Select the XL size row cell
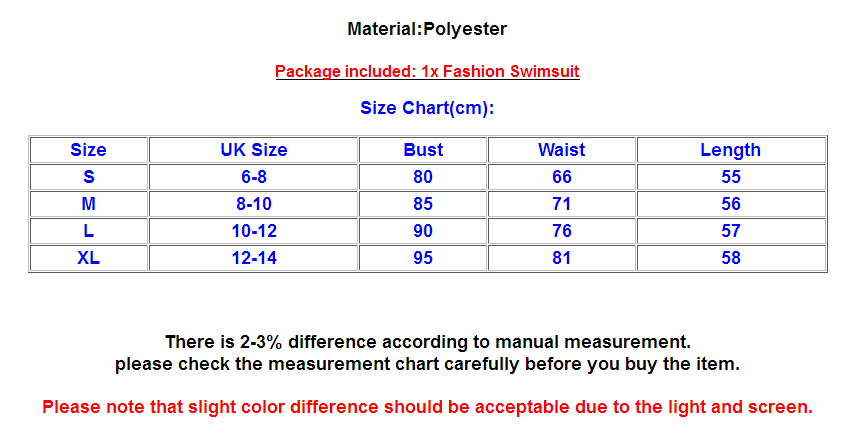This screenshot has height=438, width=856. tap(88, 258)
